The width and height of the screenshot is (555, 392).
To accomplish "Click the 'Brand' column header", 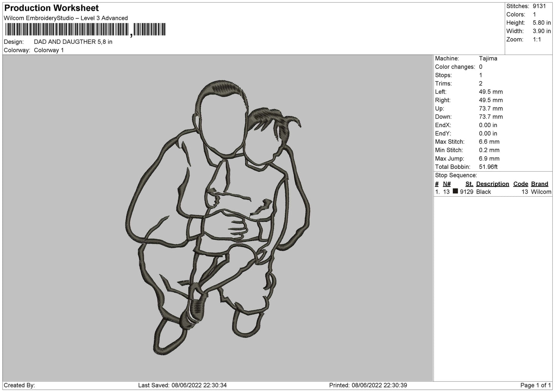I will coord(540,184).
